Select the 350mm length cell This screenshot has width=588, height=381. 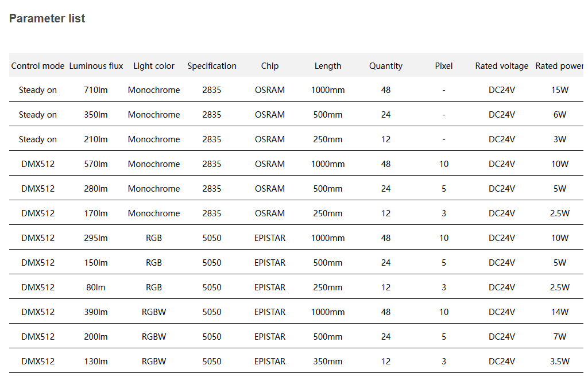328,361
